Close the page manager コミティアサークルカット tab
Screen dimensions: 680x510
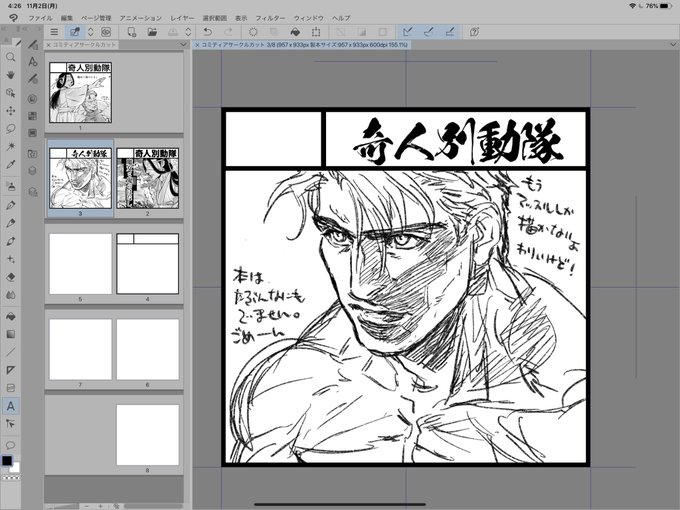49,45
